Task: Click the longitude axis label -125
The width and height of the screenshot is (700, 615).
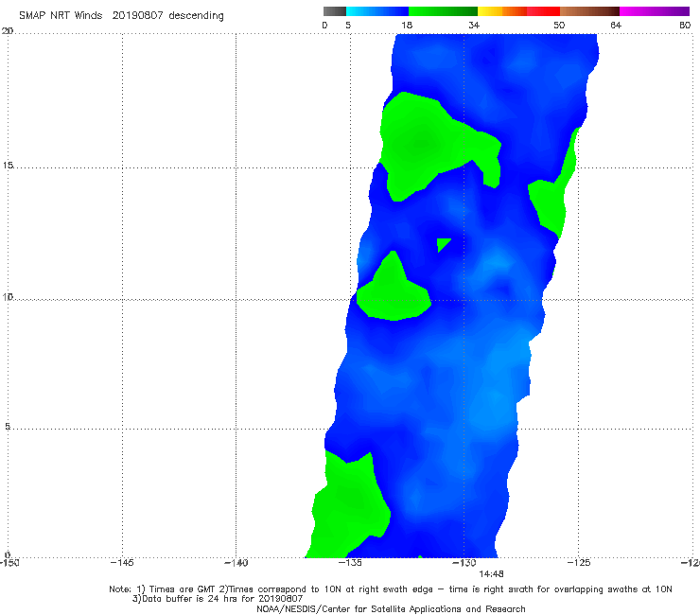Action: pyautogui.click(x=579, y=563)
